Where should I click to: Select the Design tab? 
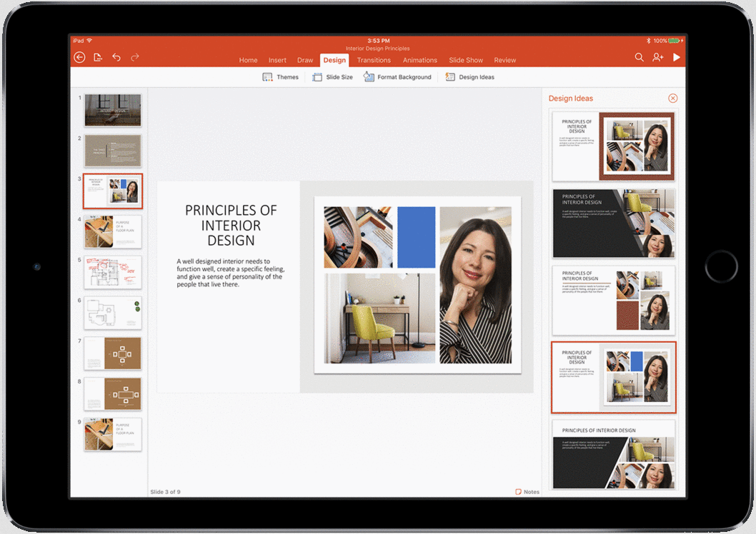334,60
